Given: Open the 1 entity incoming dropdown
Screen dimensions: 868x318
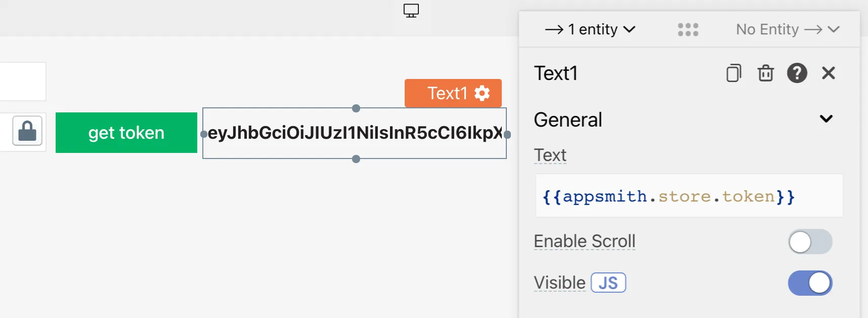Looking at the screenshot, I should click(x=590, y=30).
